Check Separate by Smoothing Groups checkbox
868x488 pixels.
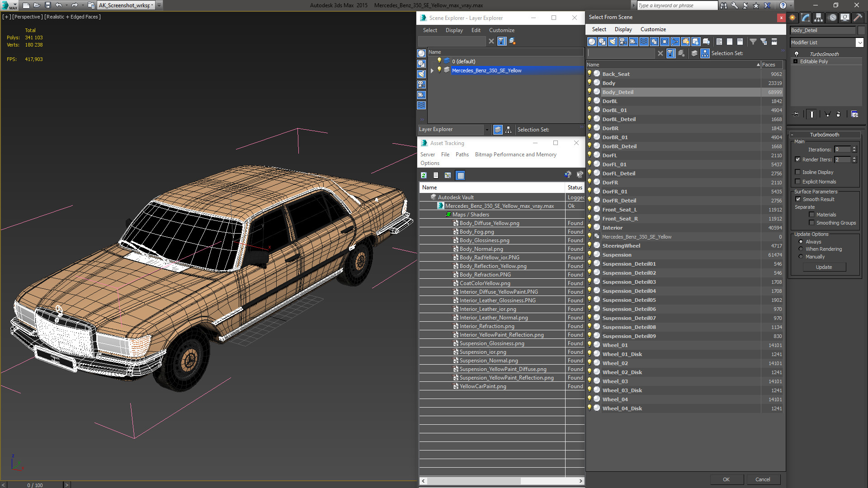click(x=811, y=223)
